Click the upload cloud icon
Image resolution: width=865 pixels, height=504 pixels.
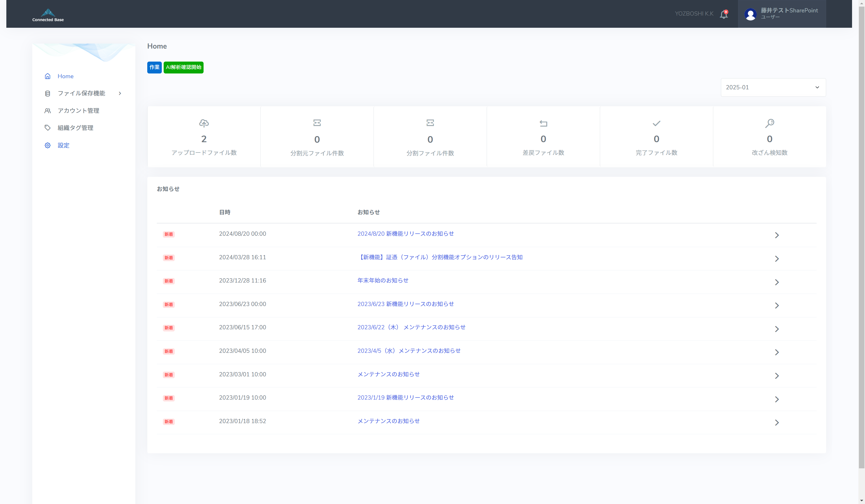[204, 123]
